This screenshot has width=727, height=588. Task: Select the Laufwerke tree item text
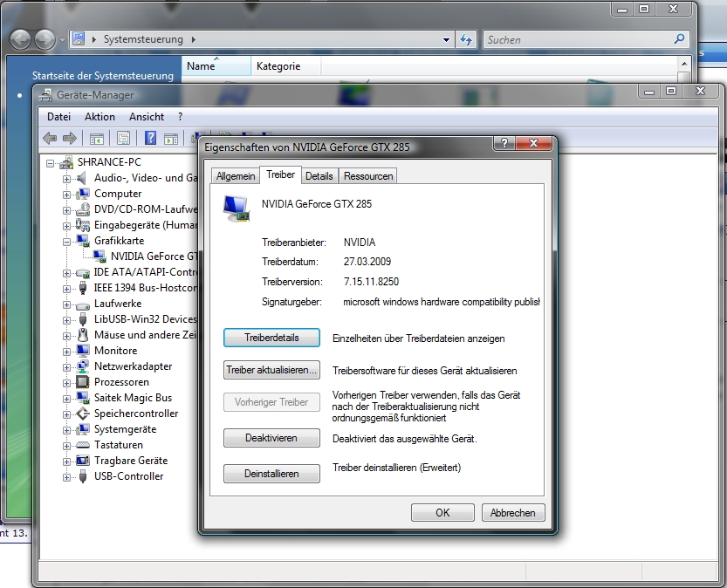pos(118,304)
